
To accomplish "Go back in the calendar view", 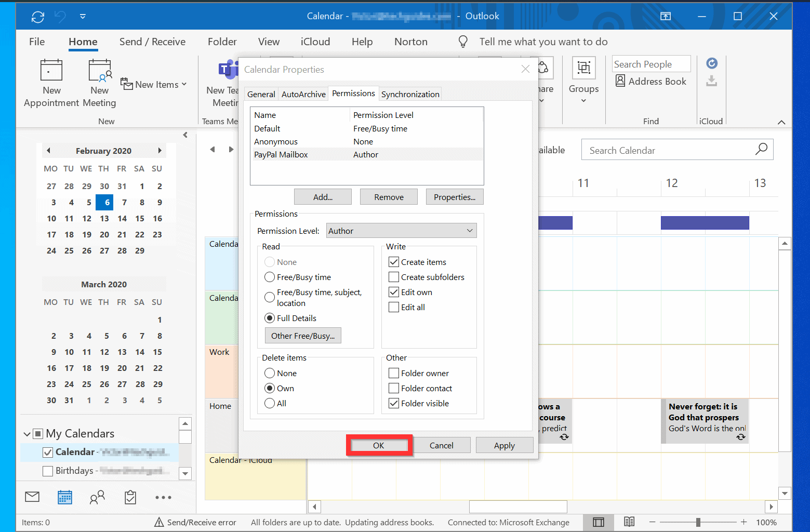I will 212,150.
